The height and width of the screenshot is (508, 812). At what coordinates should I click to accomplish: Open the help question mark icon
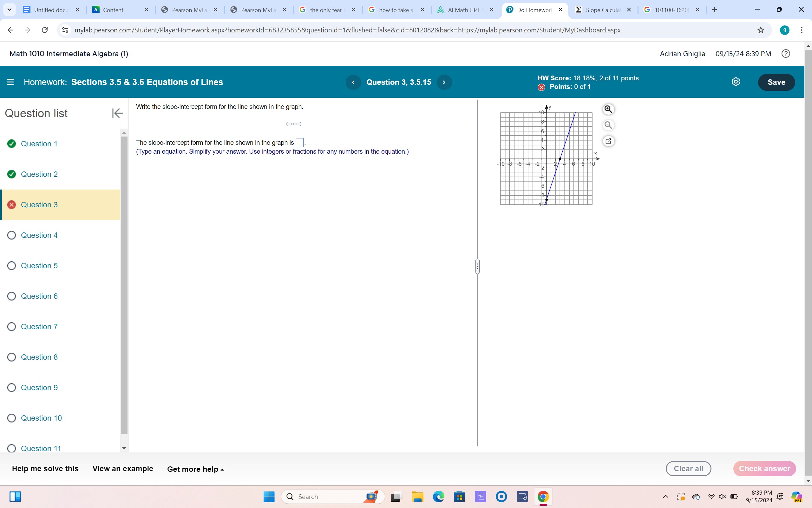coord(786,54)
